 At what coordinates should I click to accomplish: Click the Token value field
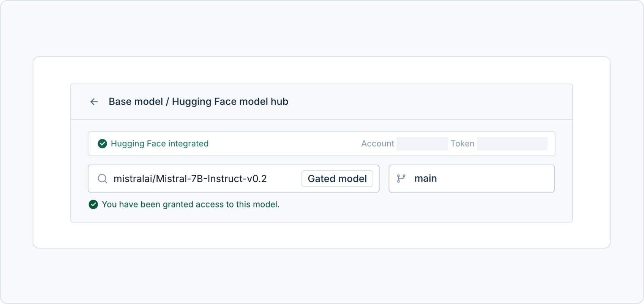[512, 144]
